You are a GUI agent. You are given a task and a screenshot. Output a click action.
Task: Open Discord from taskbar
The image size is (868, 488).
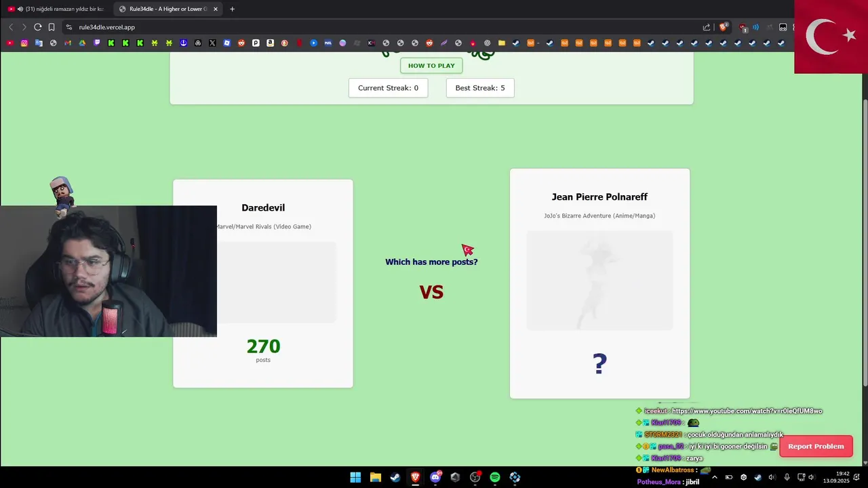click(435, 477)
